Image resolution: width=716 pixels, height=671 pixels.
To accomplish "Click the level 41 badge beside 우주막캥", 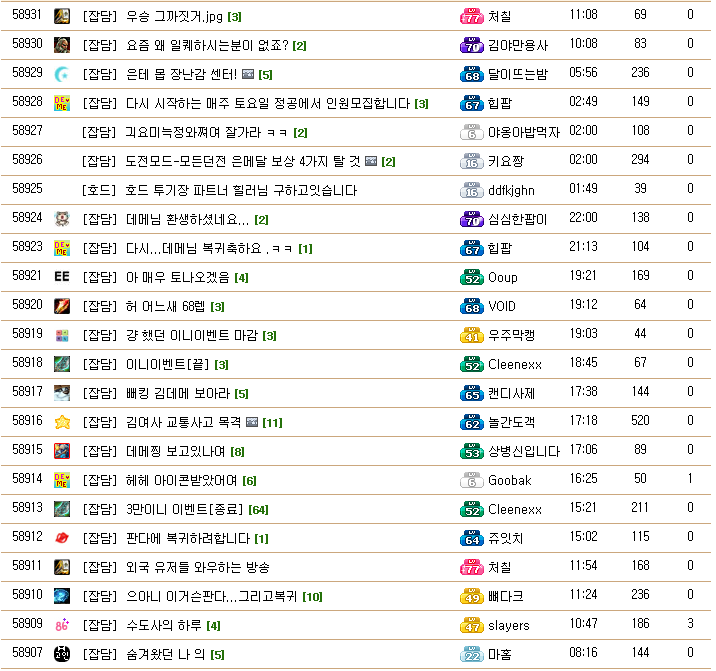I will (x=472, y=335).
